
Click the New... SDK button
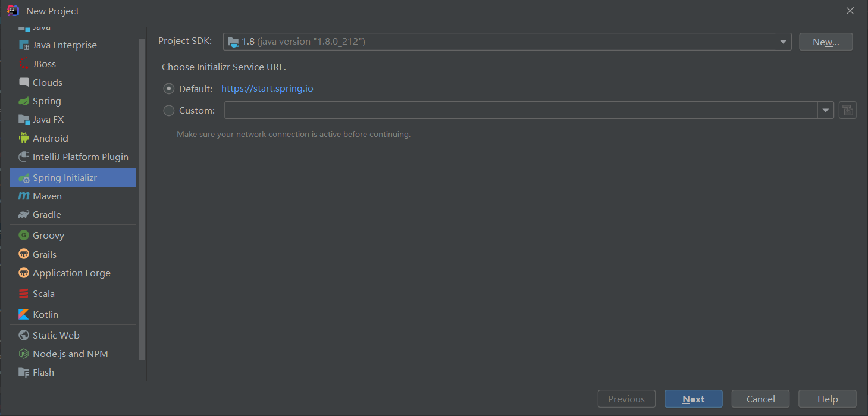click(x=826, y=42)
